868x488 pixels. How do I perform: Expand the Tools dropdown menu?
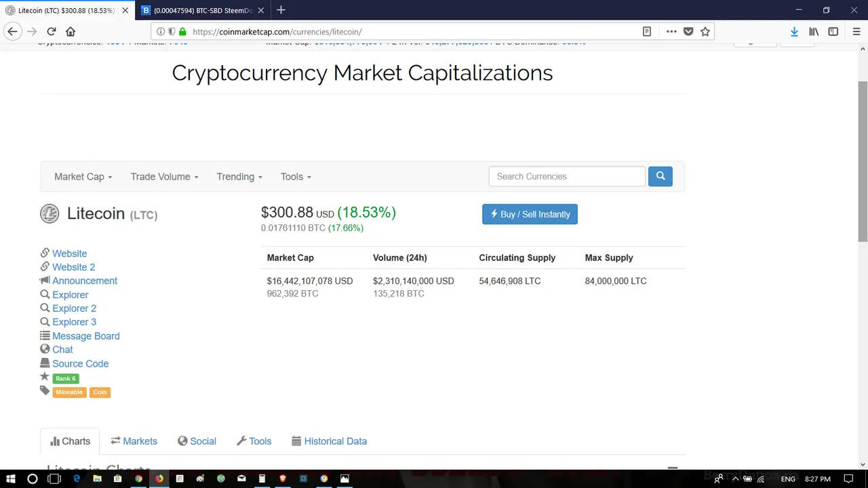[x=296, y=176]
